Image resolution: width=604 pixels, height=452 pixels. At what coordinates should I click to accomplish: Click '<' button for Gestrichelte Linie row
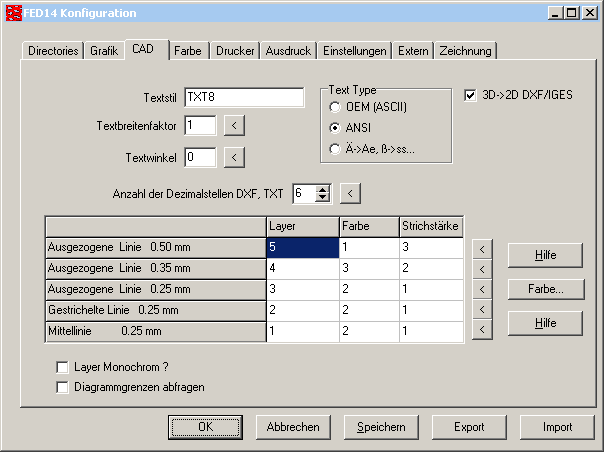[x=481, y=310]
